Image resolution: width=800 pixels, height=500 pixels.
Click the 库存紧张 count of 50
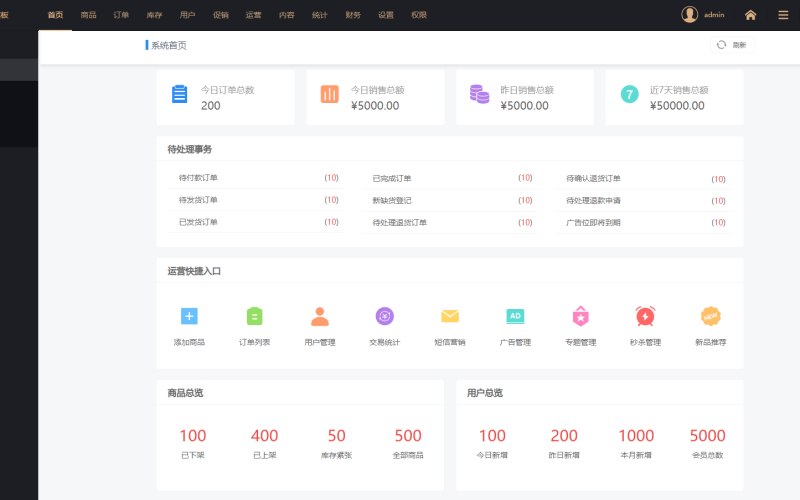336,436
